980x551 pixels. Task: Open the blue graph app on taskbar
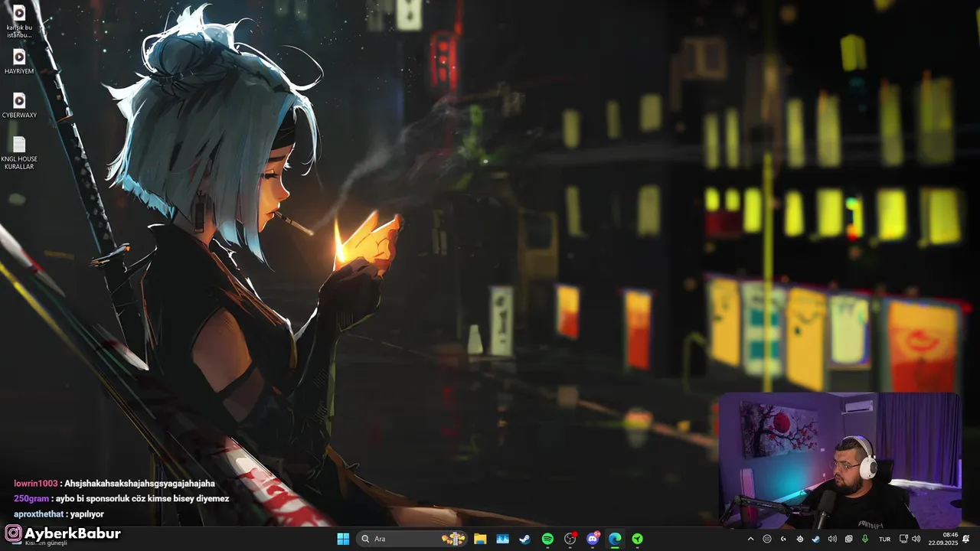502,539
